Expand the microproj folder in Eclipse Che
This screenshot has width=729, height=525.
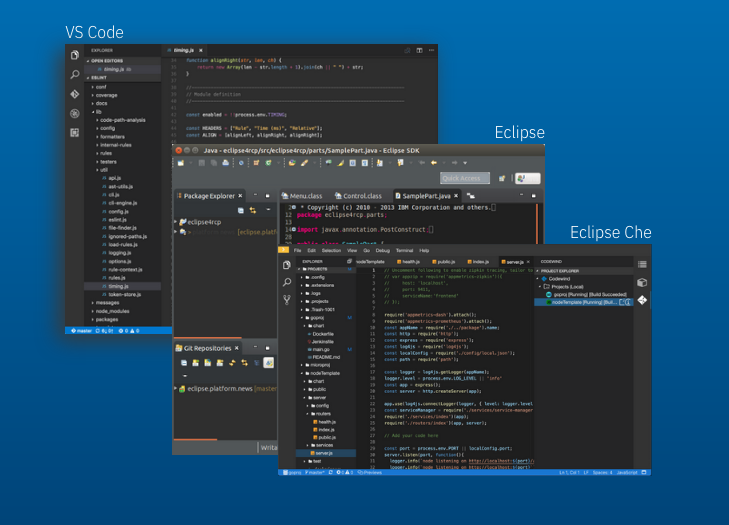coord(319,365)
